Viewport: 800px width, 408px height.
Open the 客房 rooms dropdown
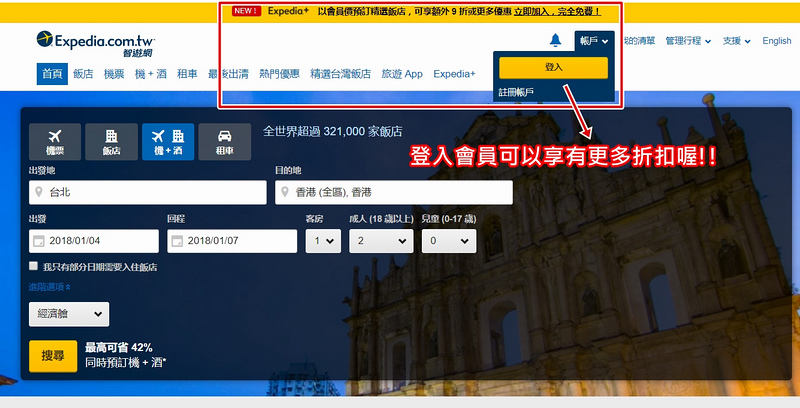pyautogui.click(x=323, y=241)
